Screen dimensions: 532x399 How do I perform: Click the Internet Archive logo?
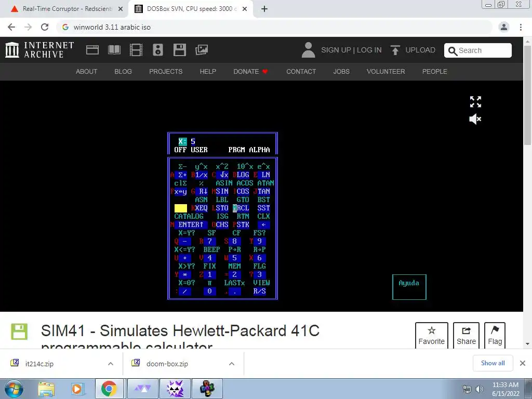(x=39, y=50)
